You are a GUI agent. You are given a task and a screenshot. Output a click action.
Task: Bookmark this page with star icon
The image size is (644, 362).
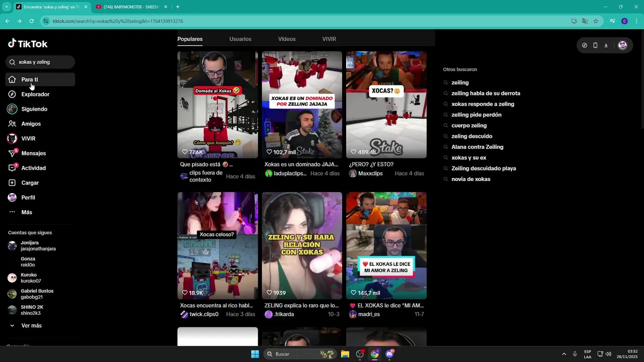coord(596,21)
